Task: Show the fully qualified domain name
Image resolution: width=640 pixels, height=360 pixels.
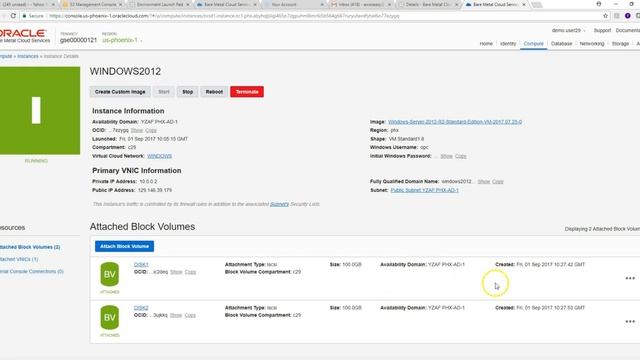Action: click(x=484, y=182)
